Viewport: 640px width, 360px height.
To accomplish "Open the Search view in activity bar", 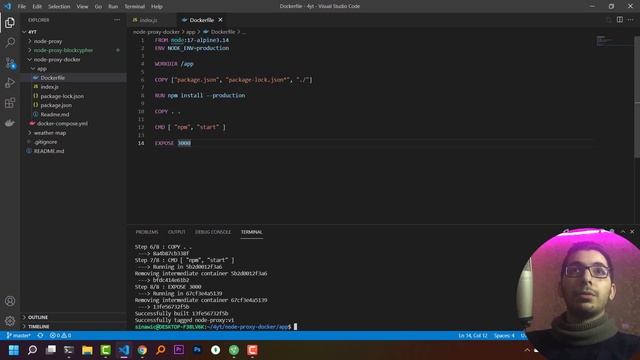I will (10, 42).
